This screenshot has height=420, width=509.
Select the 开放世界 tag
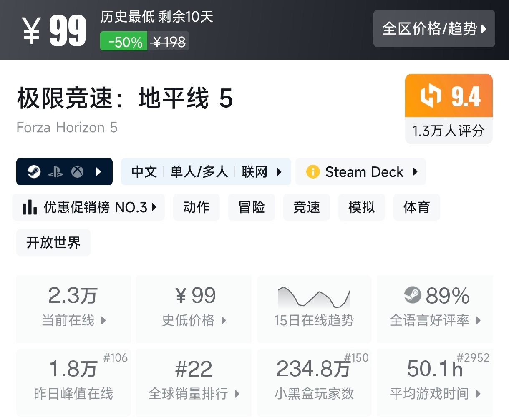click(x=53, y=243)
